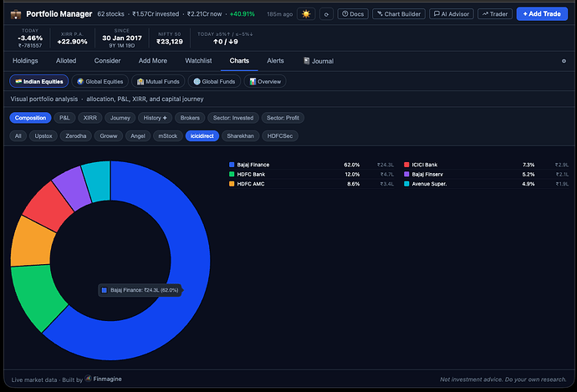
Task: Click the Bajaj Finserv legend label
Action: 427,175
